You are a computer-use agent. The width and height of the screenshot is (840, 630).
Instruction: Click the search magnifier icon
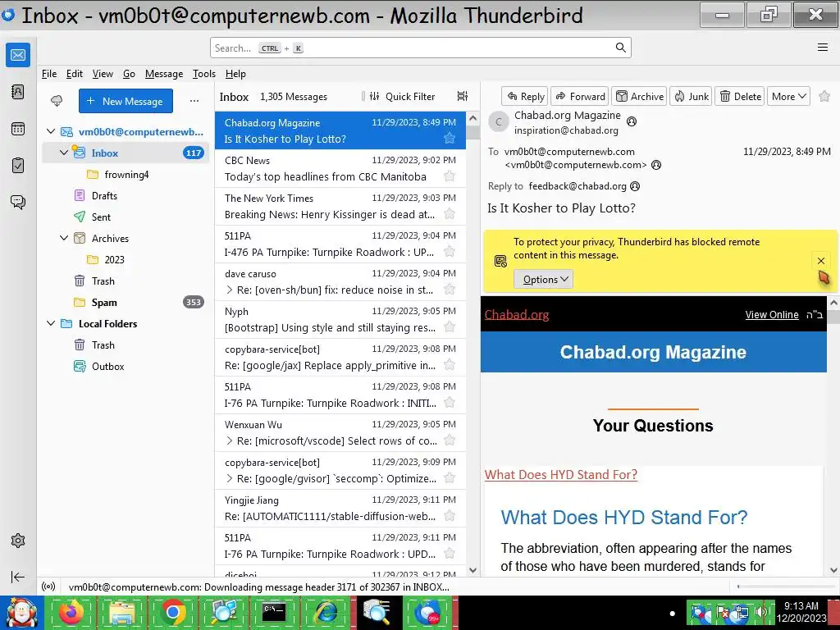pyautogui.click(x=620, y=48)
